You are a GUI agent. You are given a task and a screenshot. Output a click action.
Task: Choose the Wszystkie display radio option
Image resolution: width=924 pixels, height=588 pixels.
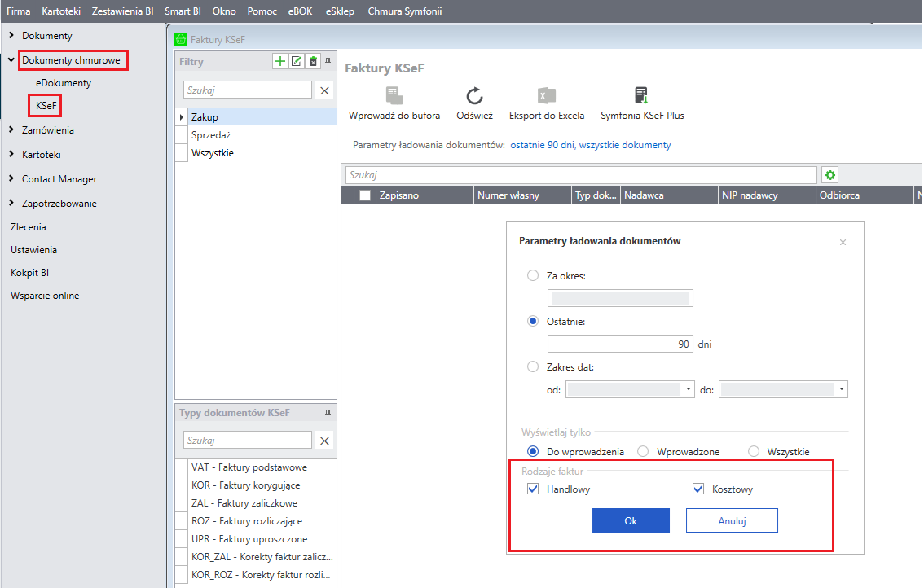tap(753, 451)
